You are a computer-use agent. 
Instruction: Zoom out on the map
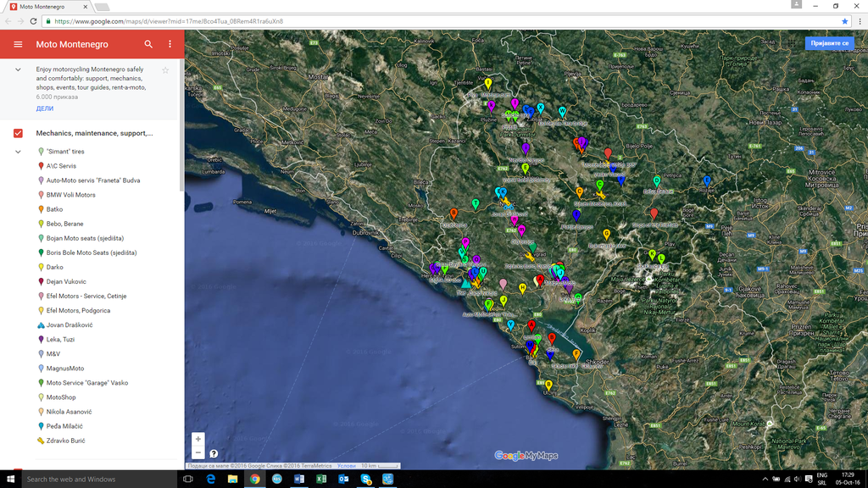pyautogui.click(x=198, y=453)
